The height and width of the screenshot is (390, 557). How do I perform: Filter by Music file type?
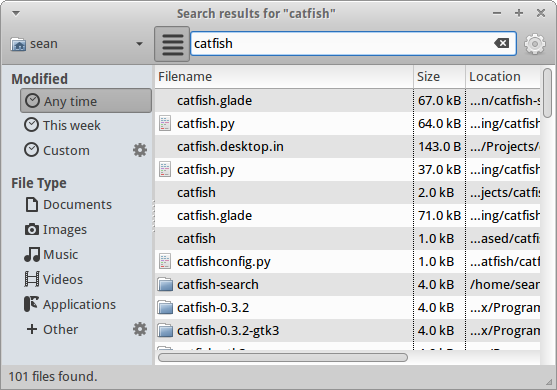click(86, 254)
